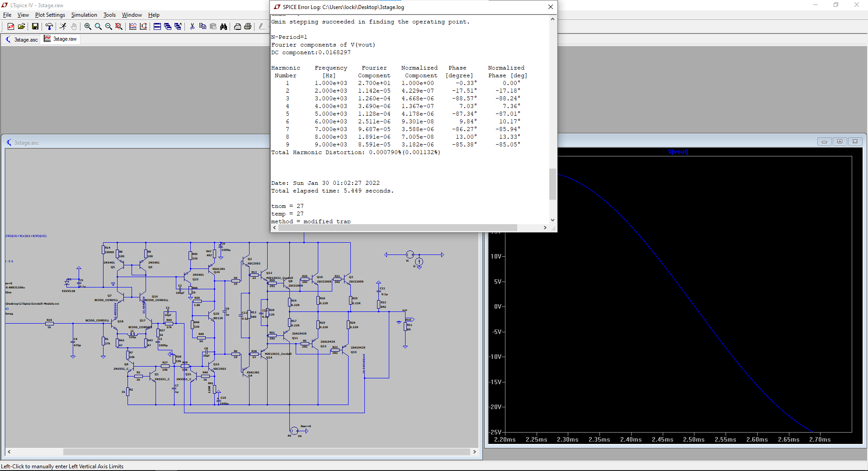Restore down the main LTspice window

pos(836,5)
